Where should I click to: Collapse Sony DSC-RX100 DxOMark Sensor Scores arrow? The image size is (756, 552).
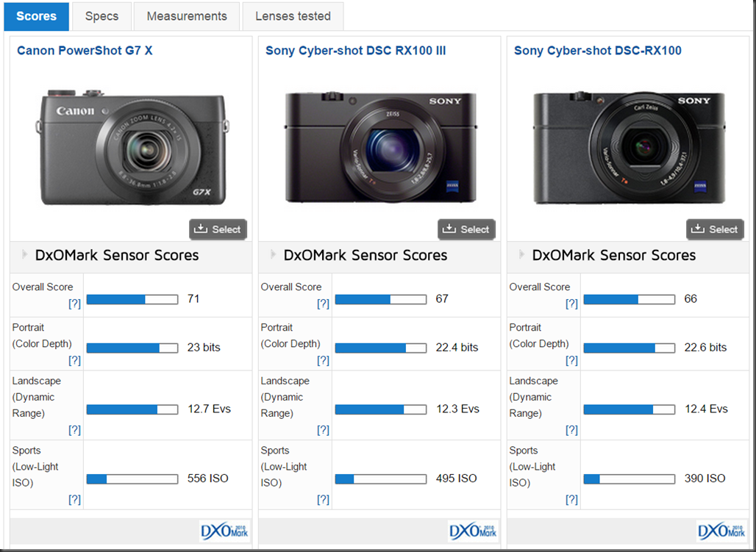click(521, 254)
